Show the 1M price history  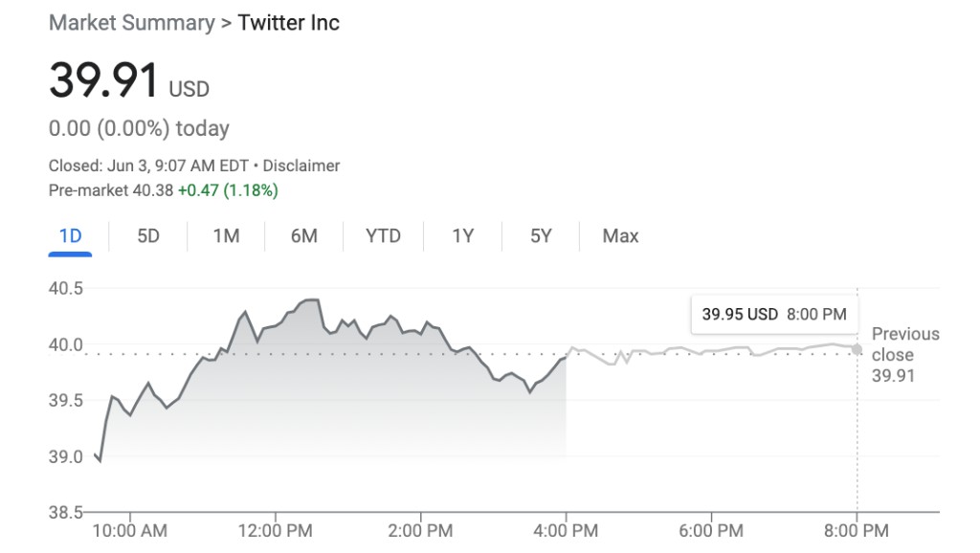tap(226, 236)
